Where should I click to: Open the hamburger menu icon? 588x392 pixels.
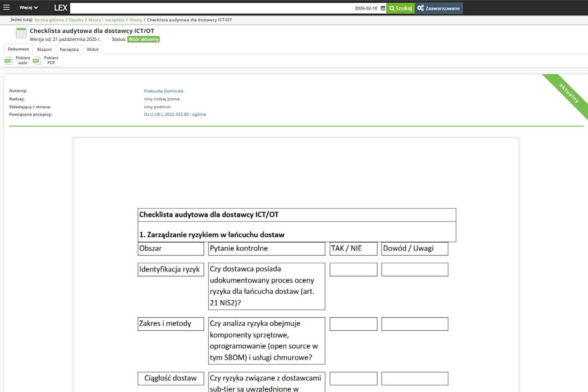[x=7, y=7]
